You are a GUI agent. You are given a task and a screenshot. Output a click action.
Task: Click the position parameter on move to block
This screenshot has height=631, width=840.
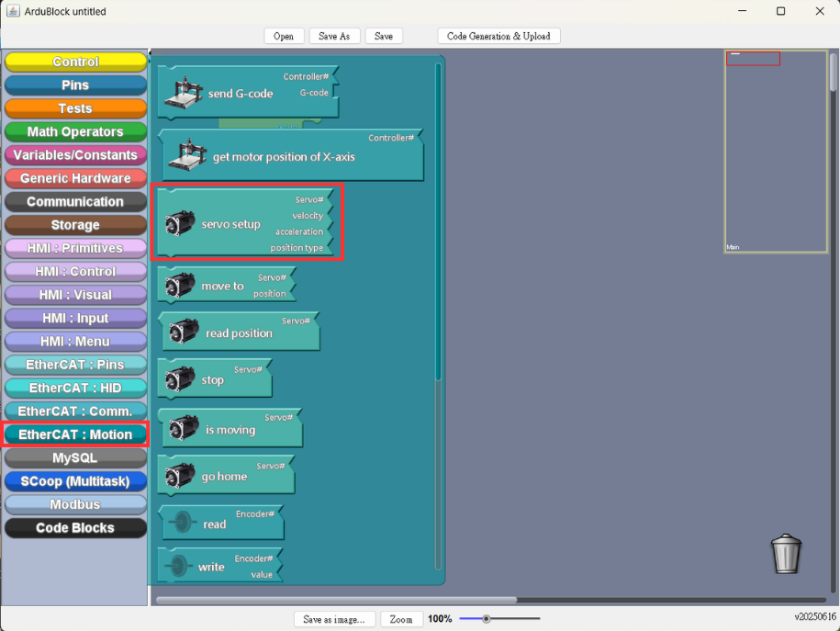coord(270,293)
